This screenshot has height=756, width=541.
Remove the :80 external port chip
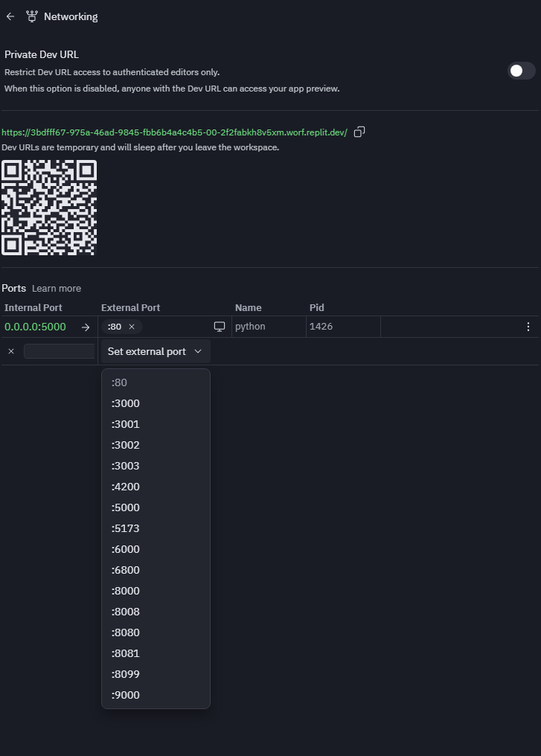pyautogui.click(x=132, y=327)
